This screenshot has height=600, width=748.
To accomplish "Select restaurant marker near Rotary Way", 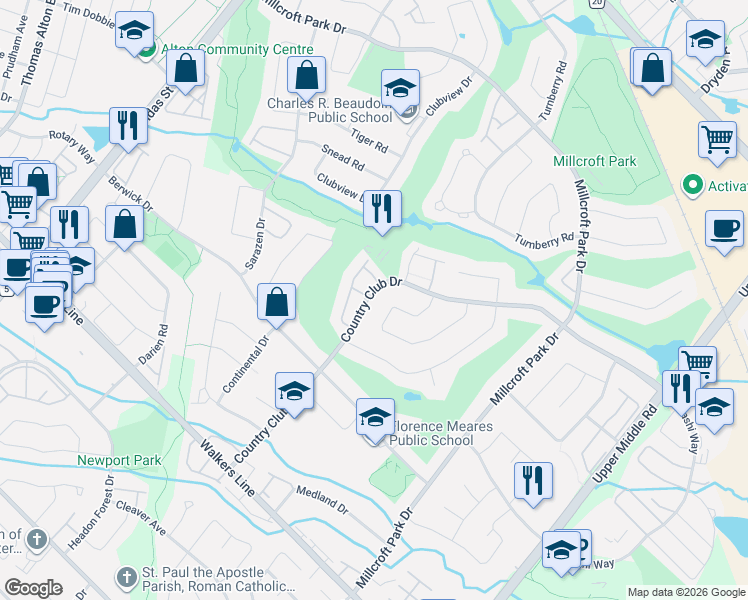I will [128, 128].
